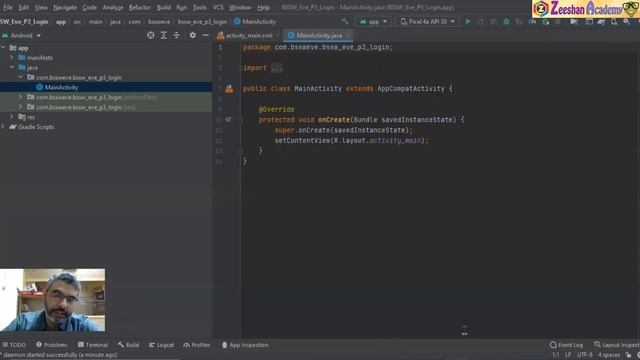The image size is (640, 360).
Task: Expand the folded import statement
Action: (x=276, y=68)
